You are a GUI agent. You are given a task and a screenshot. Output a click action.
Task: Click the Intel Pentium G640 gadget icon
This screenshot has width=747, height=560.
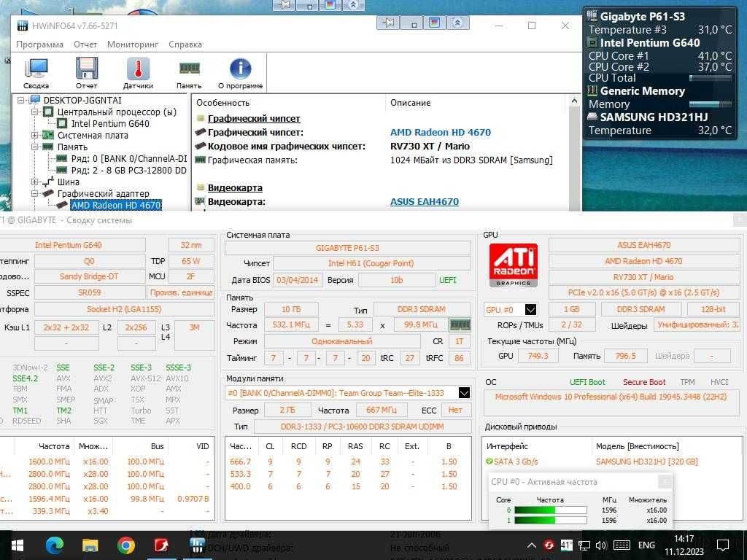coord(592,42)
